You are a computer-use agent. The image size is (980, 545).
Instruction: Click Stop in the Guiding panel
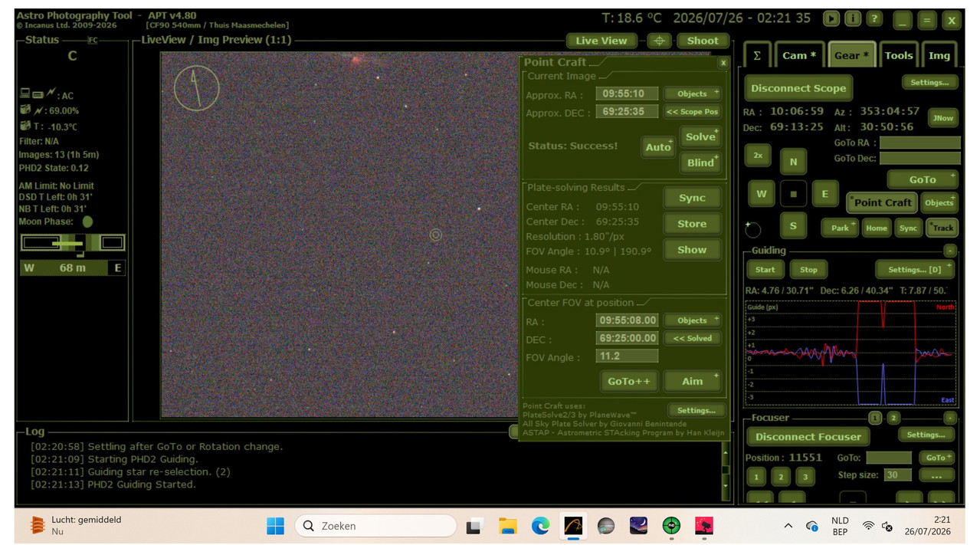808,270
